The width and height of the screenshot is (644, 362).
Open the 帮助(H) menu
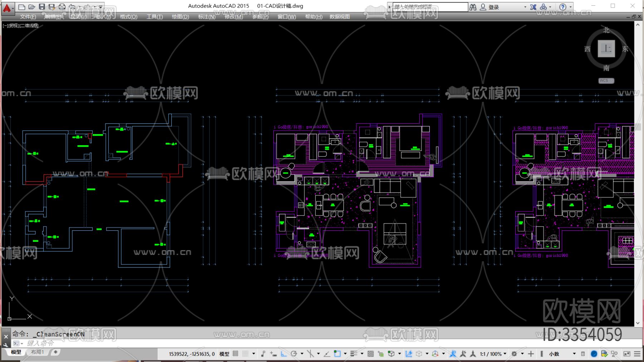[314, 17]
